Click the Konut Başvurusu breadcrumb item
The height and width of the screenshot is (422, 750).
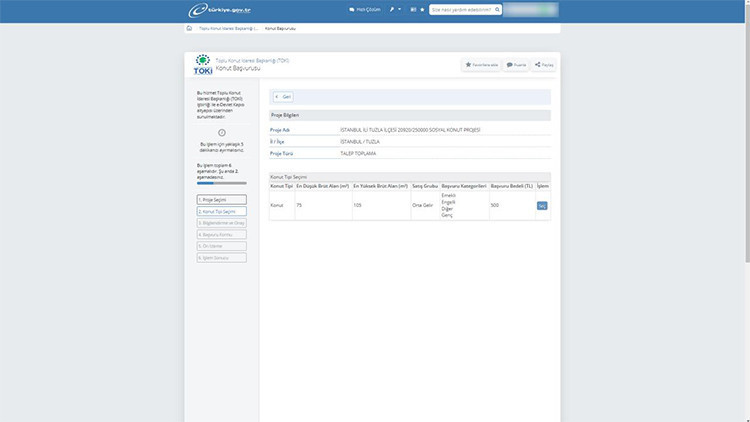(x=281, y=29)
